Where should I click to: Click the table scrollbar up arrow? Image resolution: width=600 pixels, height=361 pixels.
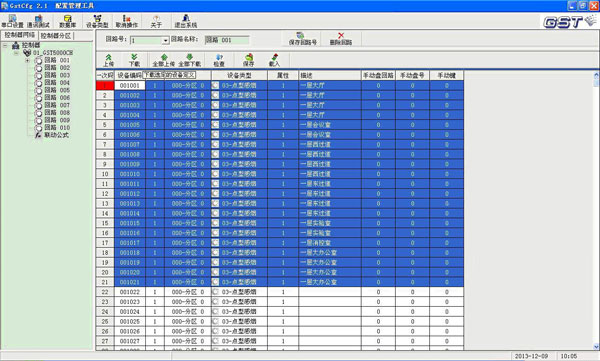point(596,75)
